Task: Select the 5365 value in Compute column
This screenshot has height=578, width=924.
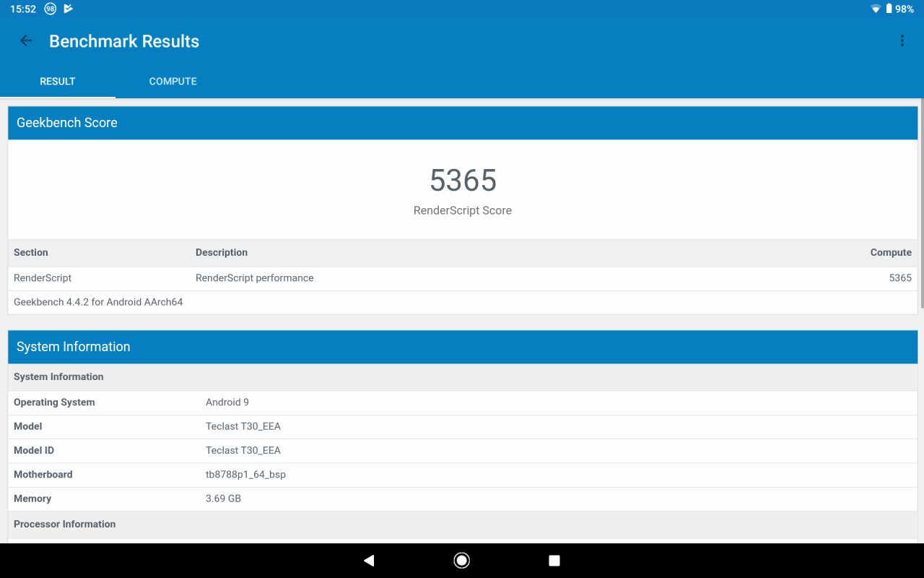Action: 900,278
